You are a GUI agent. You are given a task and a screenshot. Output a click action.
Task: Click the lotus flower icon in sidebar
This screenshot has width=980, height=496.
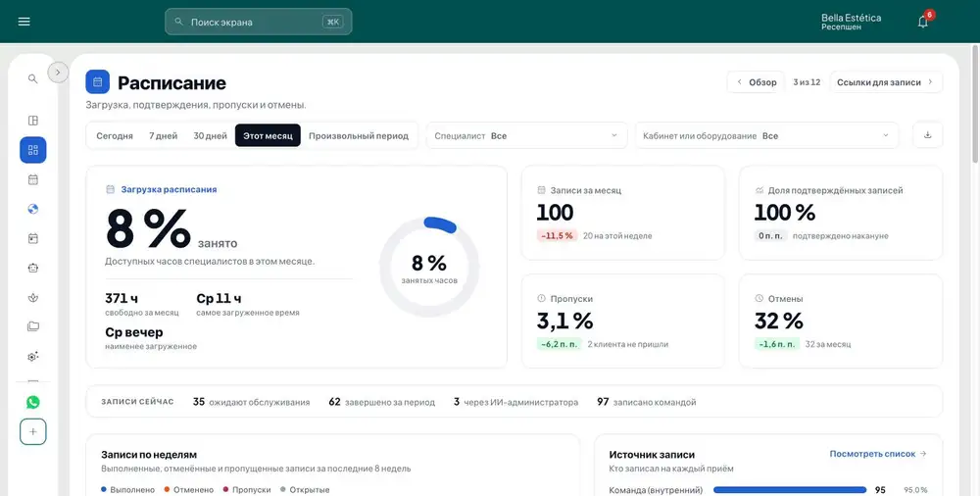(33, 298)
